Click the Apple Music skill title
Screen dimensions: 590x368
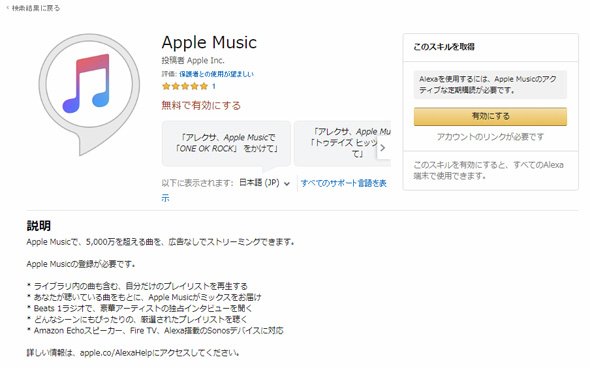pos(209,43)
